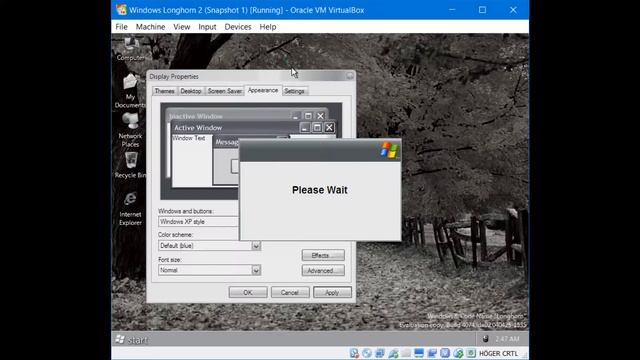The image size is (640, 360).
Task: Click the mouse integration status icon
Action: [x=458, y=353]
